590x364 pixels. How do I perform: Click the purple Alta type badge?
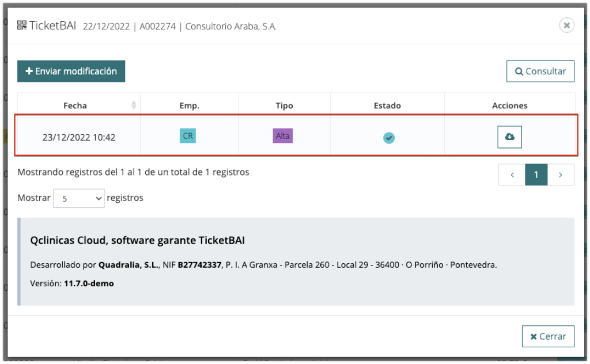pyautogui.click(x=282, y=136)
